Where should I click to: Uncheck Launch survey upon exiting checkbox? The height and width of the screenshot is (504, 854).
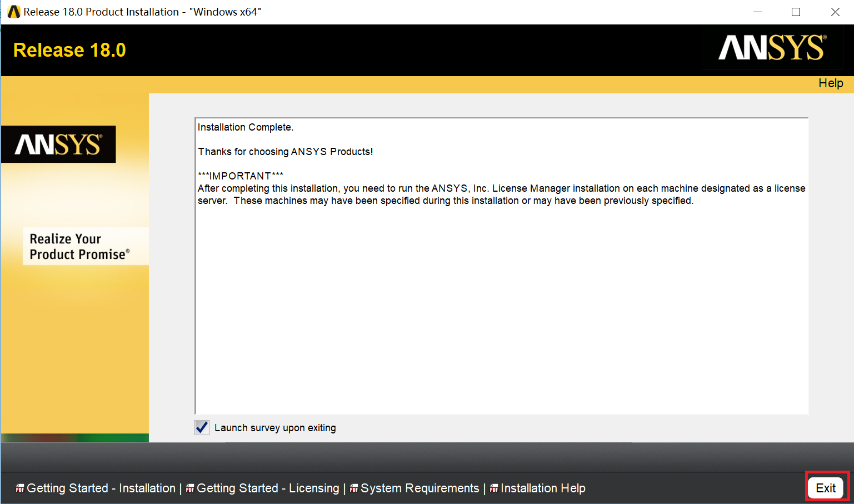tap(202, 427)
